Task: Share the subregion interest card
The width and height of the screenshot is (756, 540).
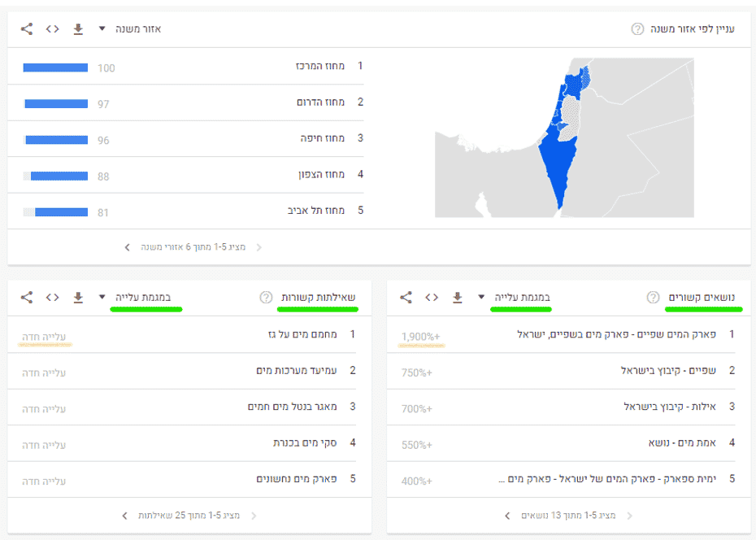Action: 27,29
